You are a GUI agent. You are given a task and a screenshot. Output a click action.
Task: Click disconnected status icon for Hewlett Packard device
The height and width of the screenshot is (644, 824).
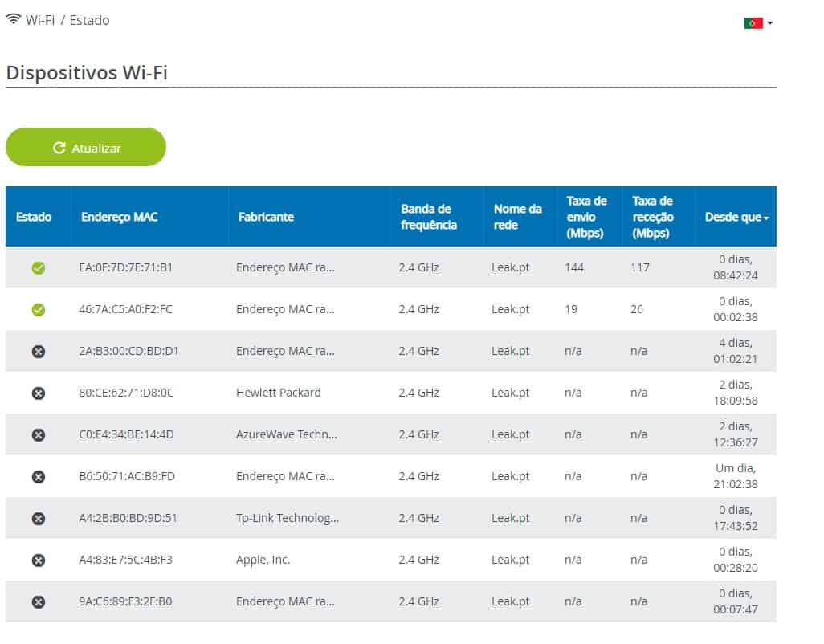click(x=38, y=393)
